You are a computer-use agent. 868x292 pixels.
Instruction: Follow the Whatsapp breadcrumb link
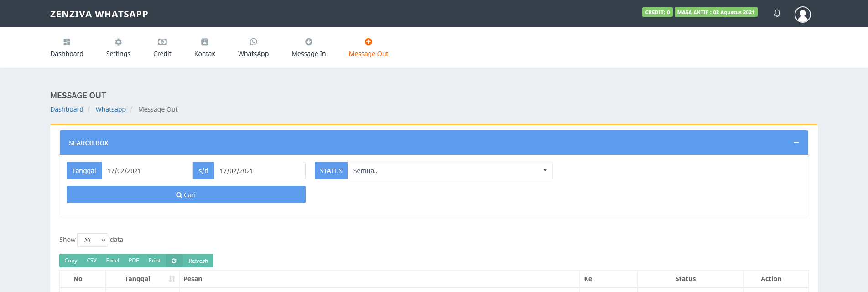(111, 109)
